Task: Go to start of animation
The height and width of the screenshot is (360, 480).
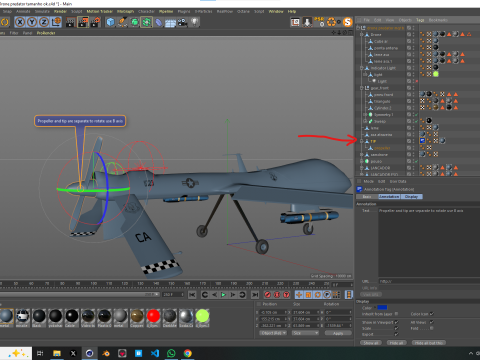Action: click(x=192, y=295)
